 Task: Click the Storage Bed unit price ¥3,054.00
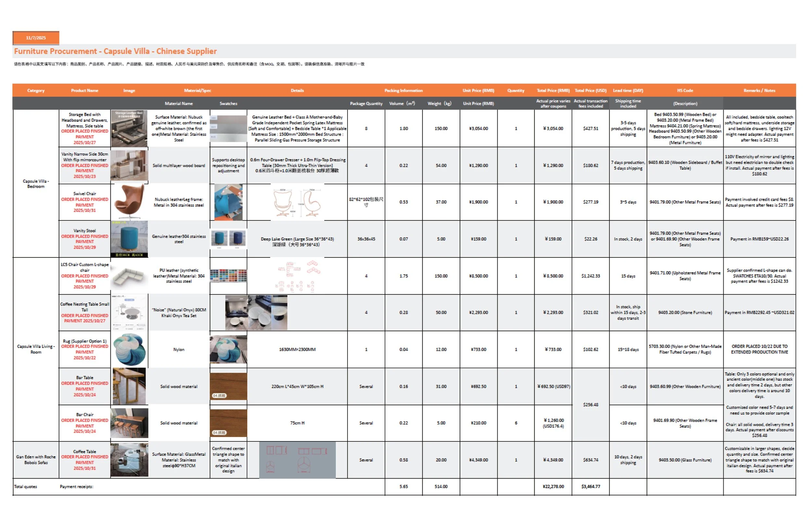click(x=478, y=128)
